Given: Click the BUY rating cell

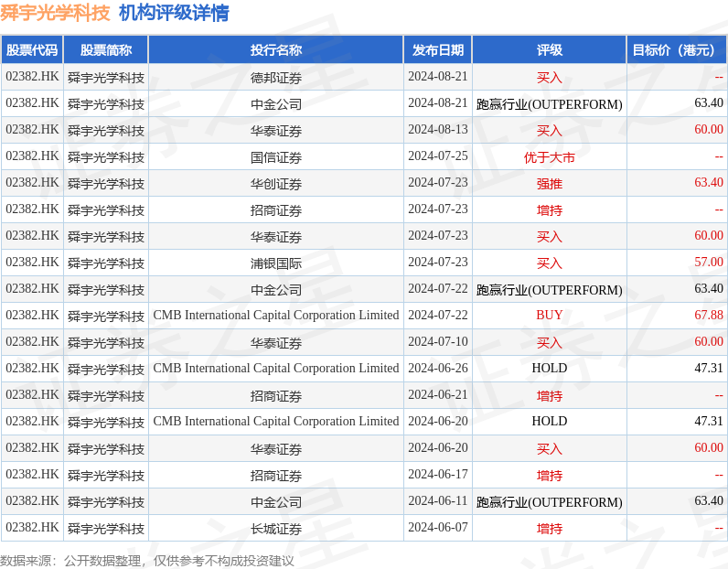Looking at the screenshot, I should 550,315.
